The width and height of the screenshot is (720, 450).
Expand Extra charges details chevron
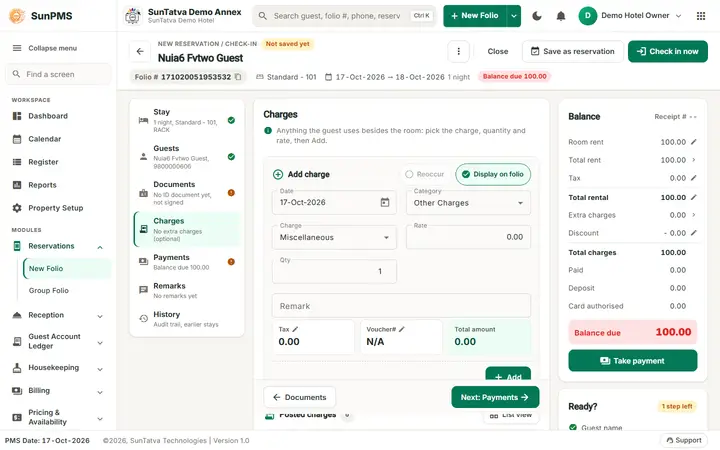(x=693, y=215)
